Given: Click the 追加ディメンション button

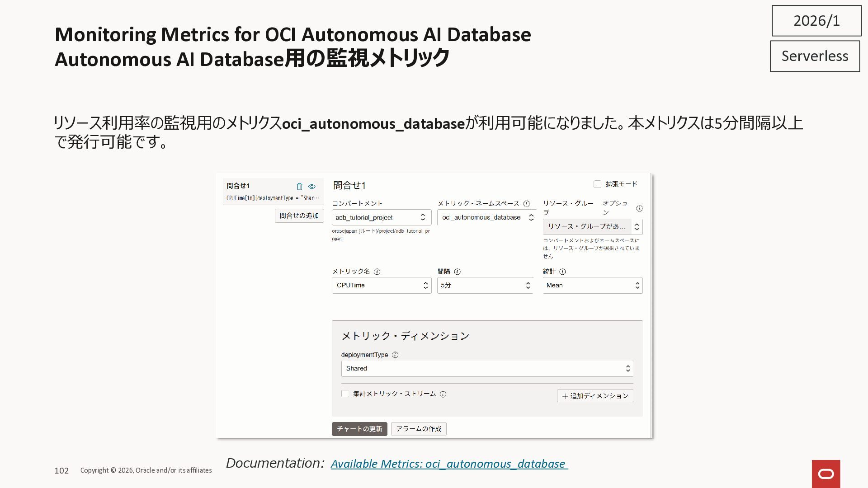Looking at the screenshot, I should click(595, 396).
